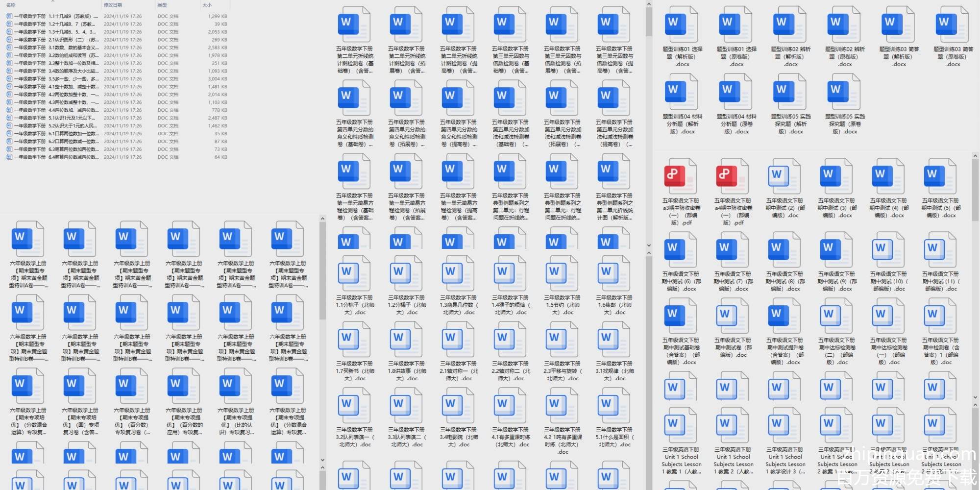This screenshot has width=980, height=490.
Task: Click the scrollbar thumb in the 五年级语文下册 panel
Action: tap(975, 190)
